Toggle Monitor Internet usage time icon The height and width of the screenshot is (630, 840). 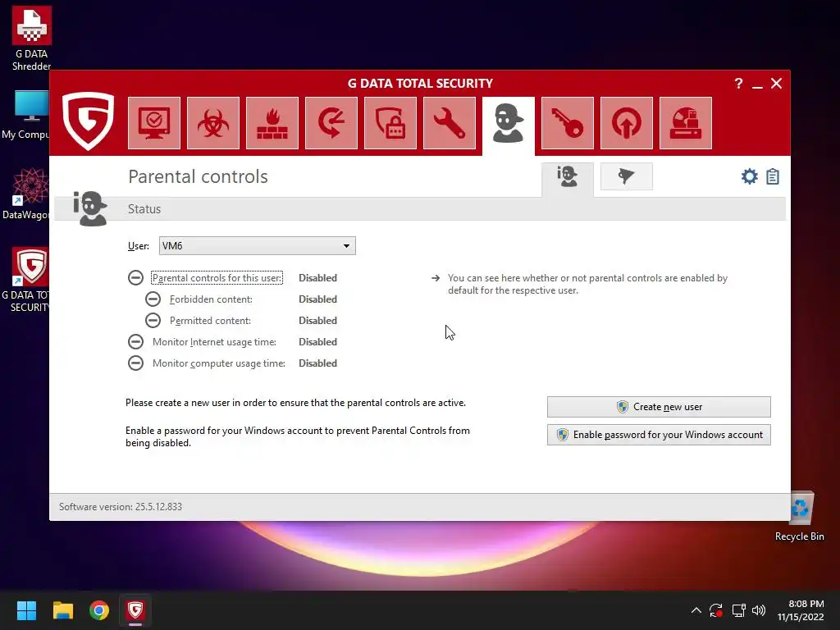(135, 342)
